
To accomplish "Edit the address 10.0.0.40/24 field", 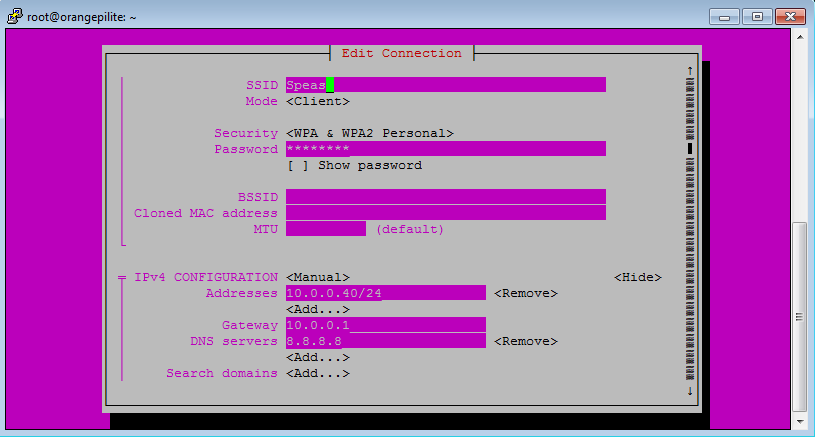I will tap(386, 293).
